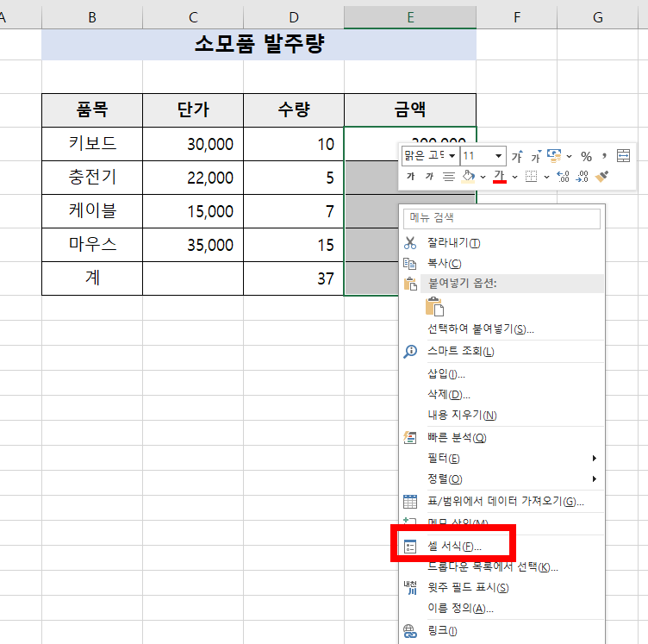The height and width of the screenshot is (644, 648).
Task: Select column C header
Action: 193,17
